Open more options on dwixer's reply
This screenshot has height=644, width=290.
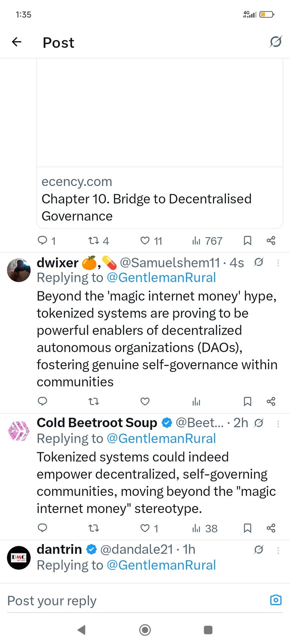[278, 263]
